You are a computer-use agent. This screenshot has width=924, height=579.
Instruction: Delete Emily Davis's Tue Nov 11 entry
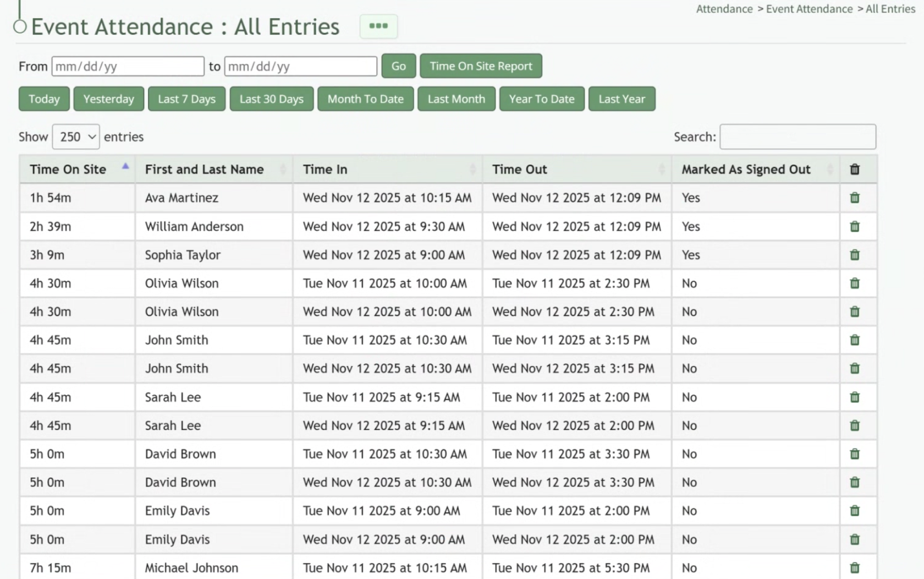click(x=854, y=511)
